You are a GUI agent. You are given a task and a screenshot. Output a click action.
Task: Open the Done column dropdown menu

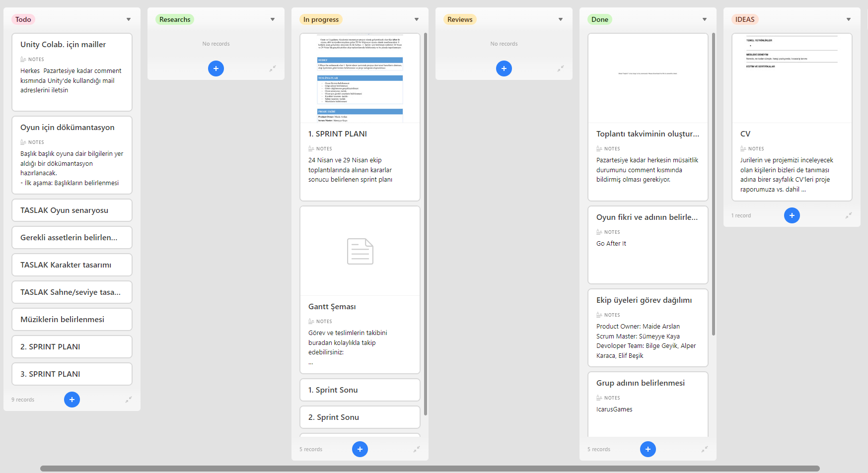pos(705,19)
